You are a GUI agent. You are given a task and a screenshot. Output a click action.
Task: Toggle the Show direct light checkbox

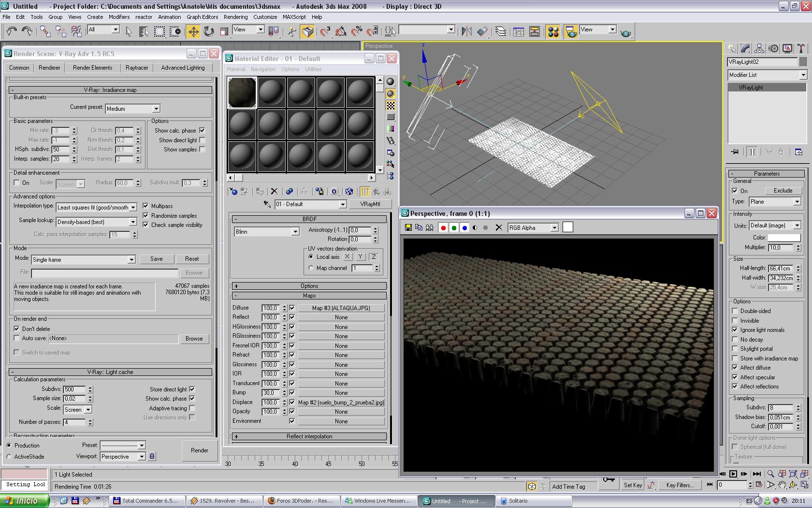tap(202, 140)
